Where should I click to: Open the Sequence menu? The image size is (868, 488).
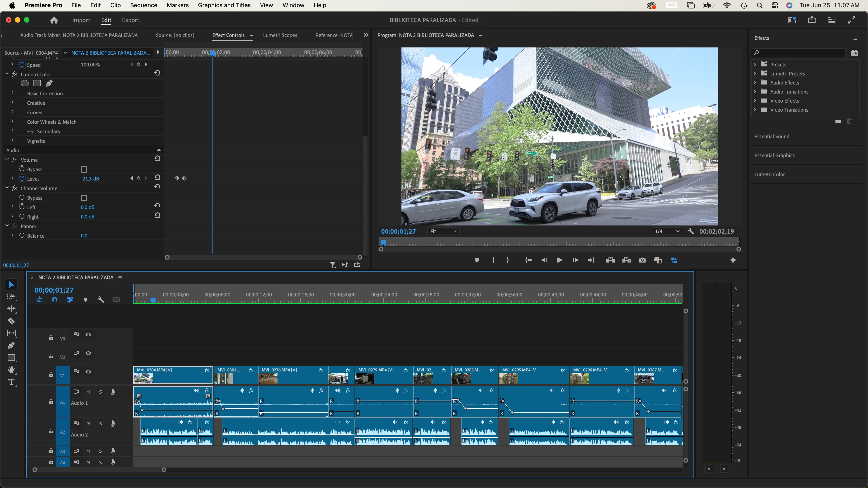click(x=144, y=5)
